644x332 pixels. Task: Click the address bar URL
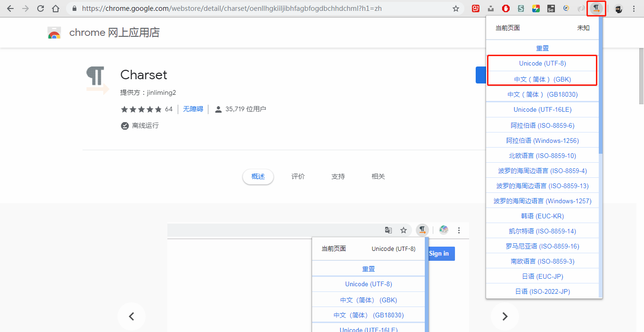(232, 8)
